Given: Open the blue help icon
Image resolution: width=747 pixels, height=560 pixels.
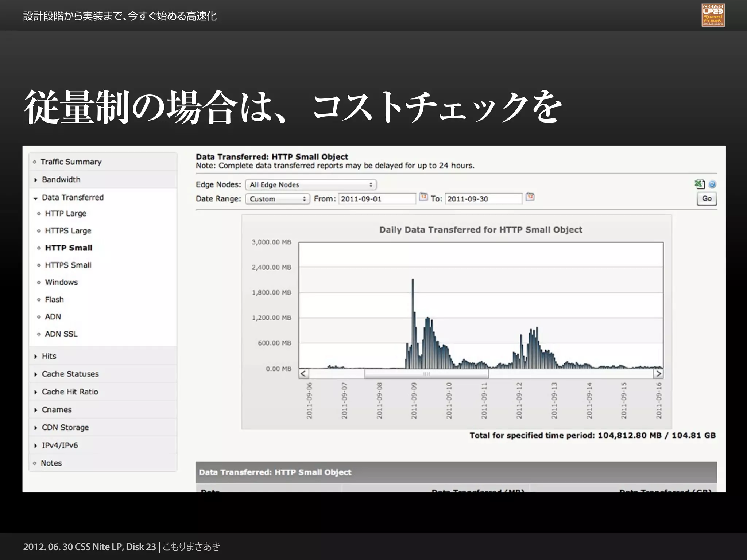Looking at the screenshot, I should [x=712, y=184].
